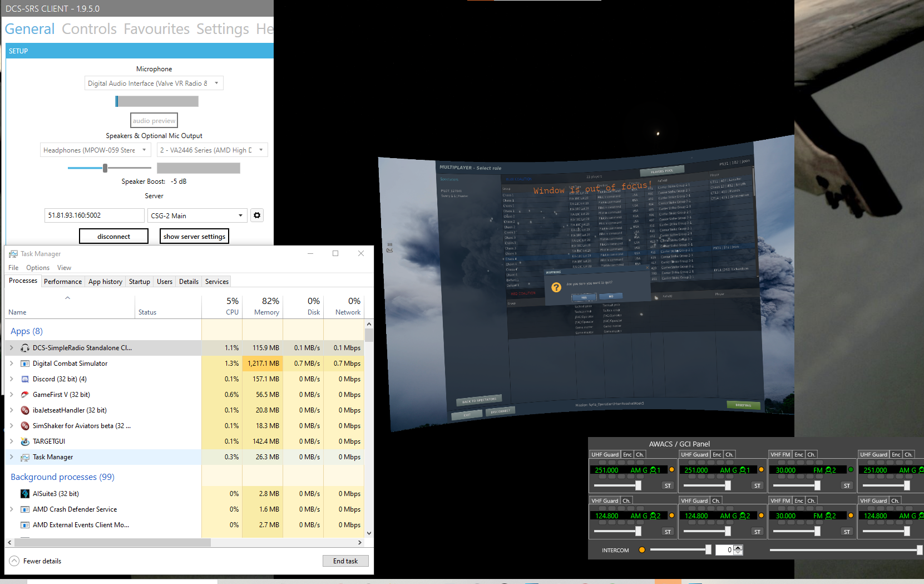Click show server settings button
The height and width of the screenshot is (584, 924).
[194, 237]
